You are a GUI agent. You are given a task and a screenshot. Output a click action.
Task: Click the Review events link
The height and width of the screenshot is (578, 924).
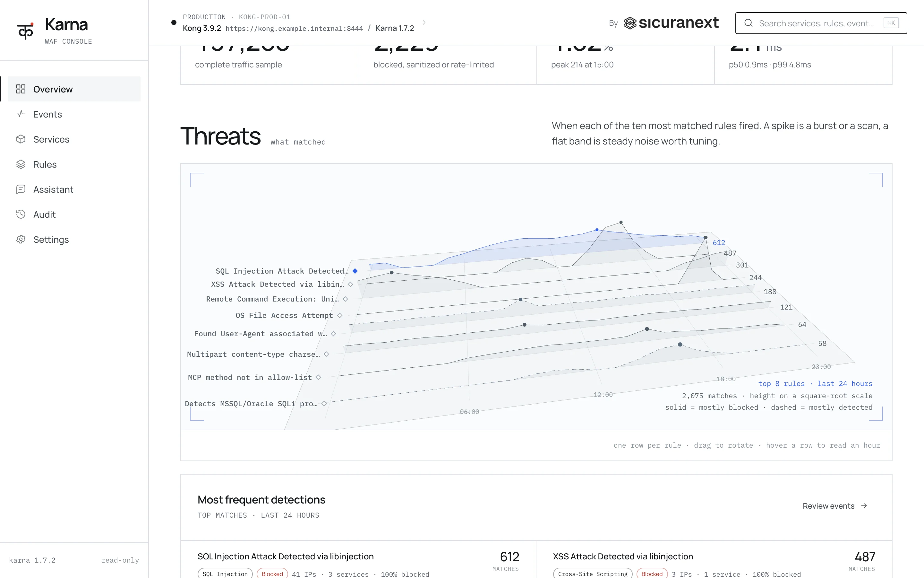835,506
